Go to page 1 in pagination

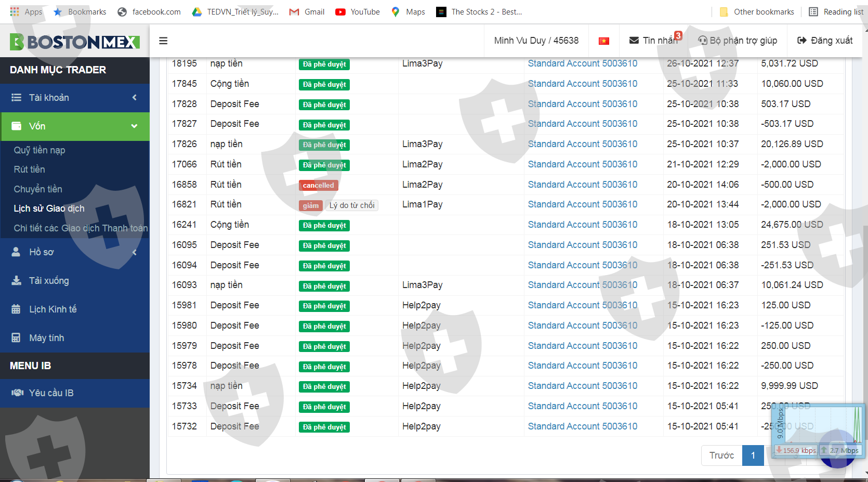[753, 455]
